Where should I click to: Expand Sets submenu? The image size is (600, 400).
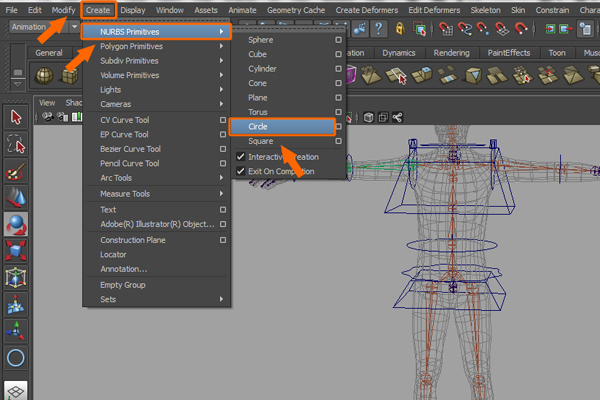[x=156, y=299]
